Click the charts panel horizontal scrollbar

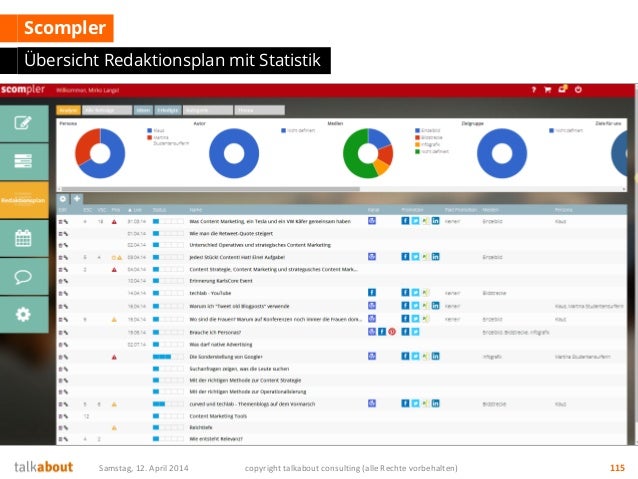(211, 189)
